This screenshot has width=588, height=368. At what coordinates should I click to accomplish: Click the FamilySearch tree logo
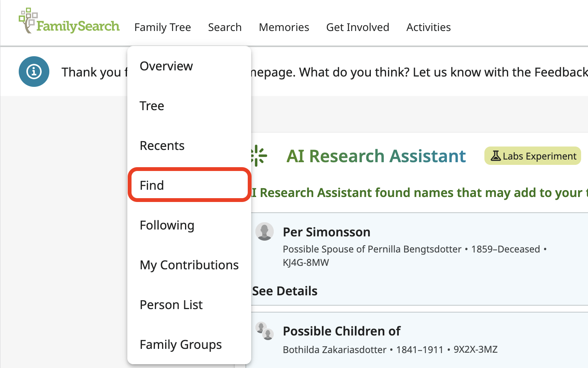tap(28, 21)
